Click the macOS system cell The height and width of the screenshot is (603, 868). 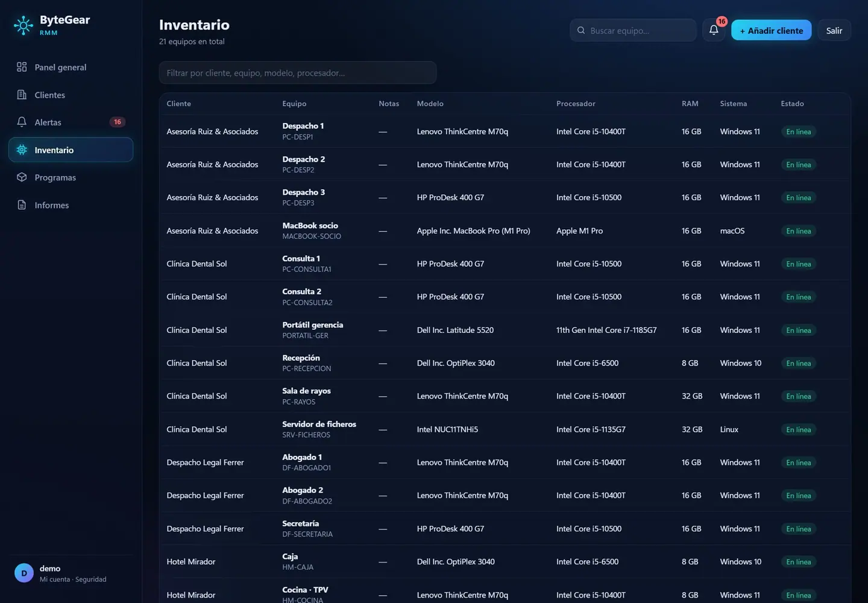tap(732, 231)
